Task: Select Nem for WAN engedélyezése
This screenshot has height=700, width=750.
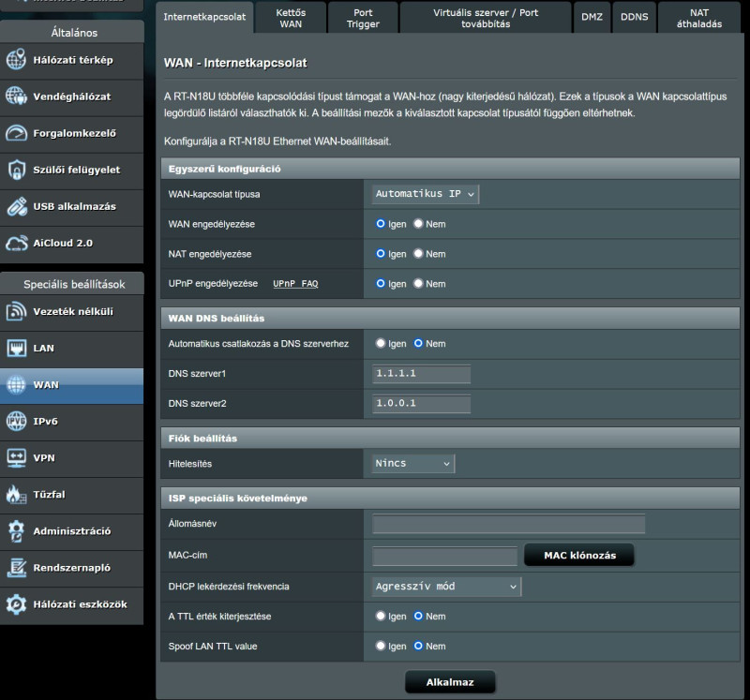Action: tap(419, 224)
